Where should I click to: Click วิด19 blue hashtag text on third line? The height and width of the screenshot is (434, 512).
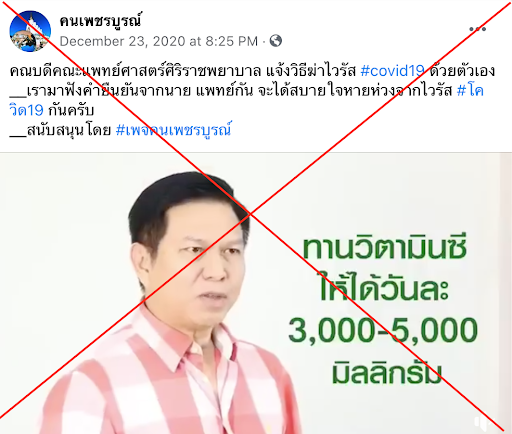pos(26,110)
